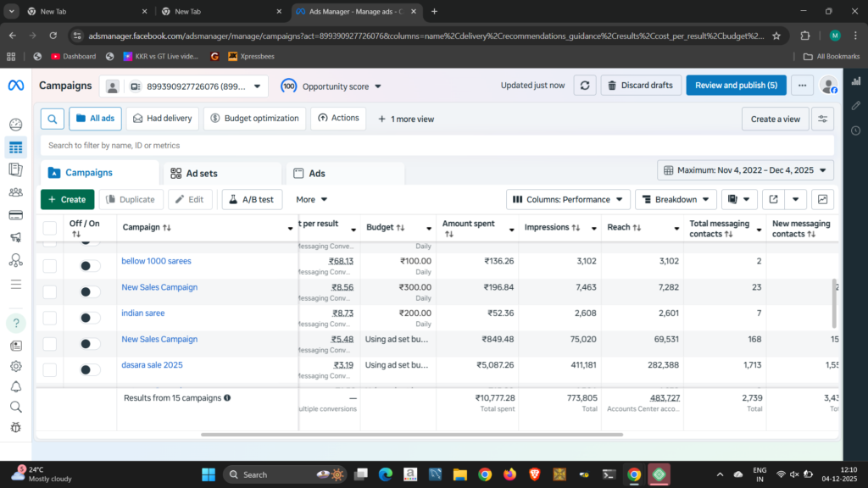Click the customize view sliders icon
This screenshot has width=868, height=488.
pos(821,119)
